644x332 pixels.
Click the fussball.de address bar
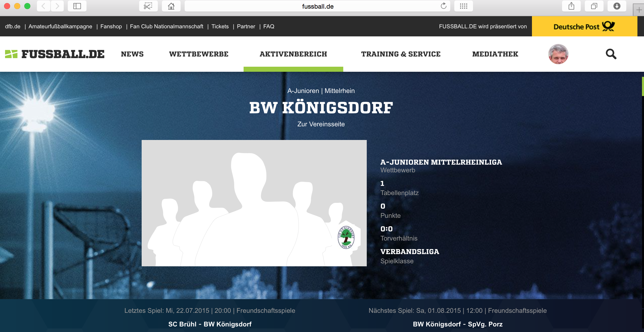tap(317, 6)
